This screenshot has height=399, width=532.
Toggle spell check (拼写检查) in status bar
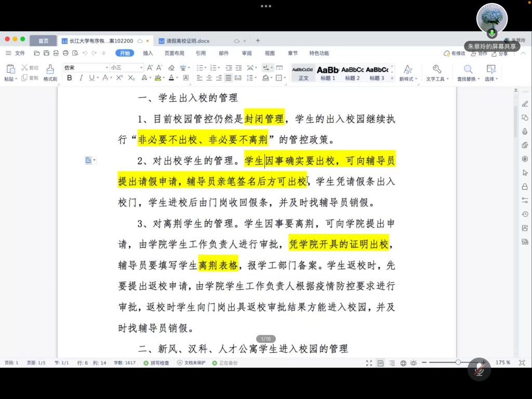[x=156, y=363]
